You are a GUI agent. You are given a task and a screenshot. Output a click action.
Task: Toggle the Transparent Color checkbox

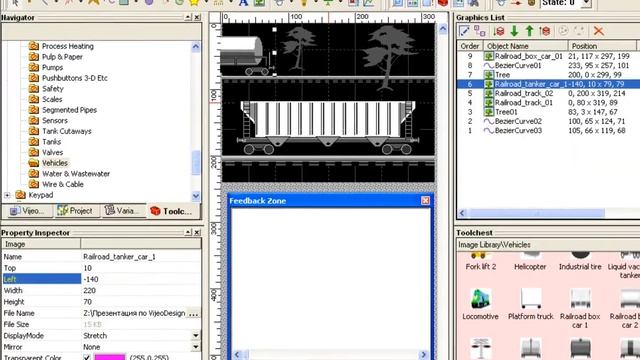[87, 357]
